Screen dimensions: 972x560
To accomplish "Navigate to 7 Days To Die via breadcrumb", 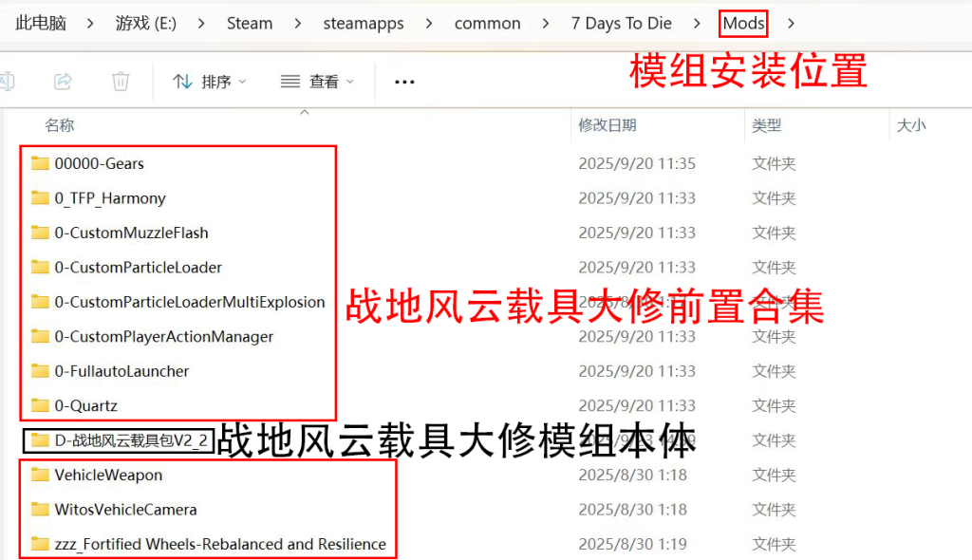I will (621, 23).
